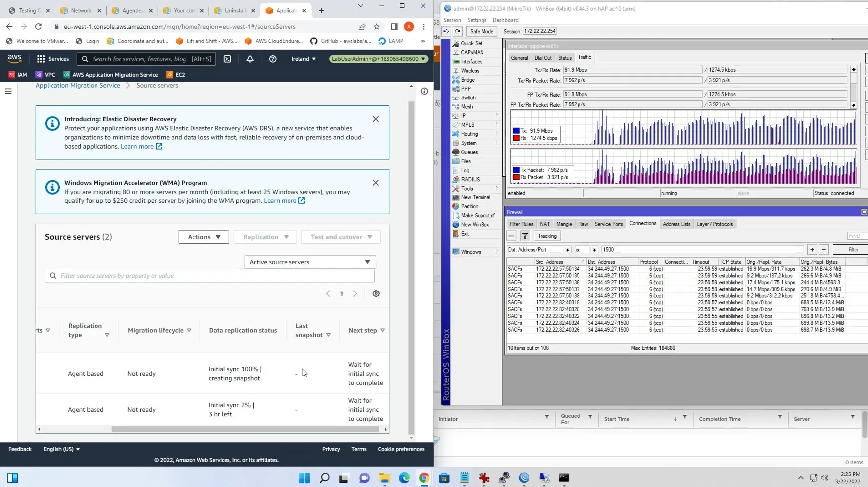Open PPP in WinBox sidebar

(x=466, y=89)
